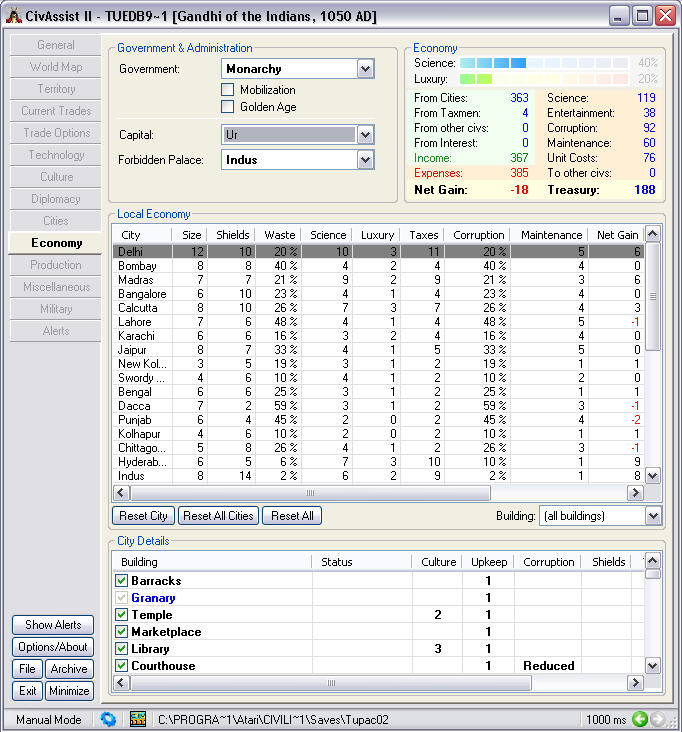Uncheck the Marketplace building checkbox
Screen dimensions: 682x732
click(x=121, y=632)
